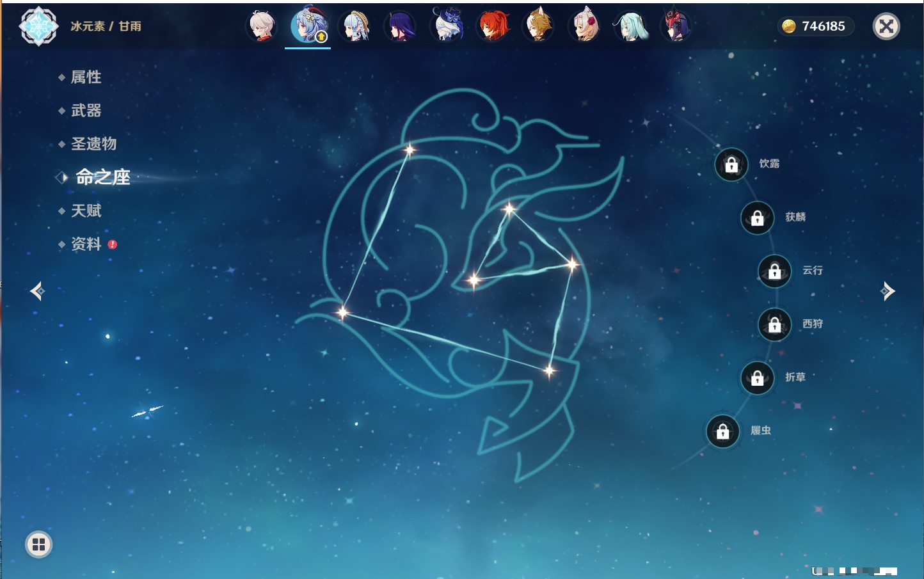Open the 武器 weapon menu
Image resolution: width=924 pixels, height=579 pixels.
coord(86,111)
